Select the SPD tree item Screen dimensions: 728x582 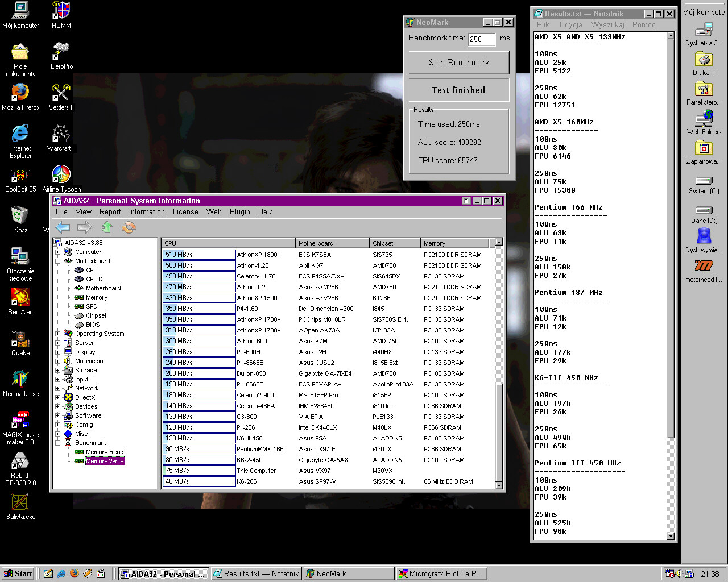click(92, 306)
